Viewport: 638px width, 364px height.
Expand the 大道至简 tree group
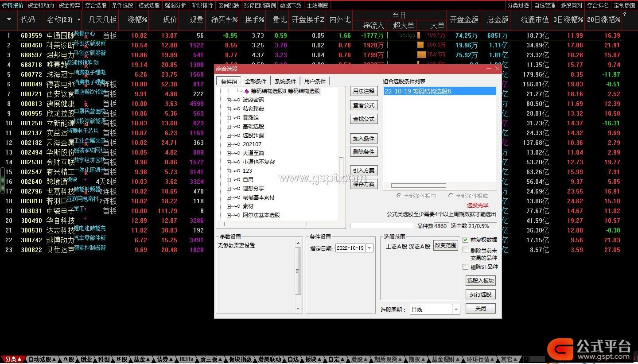[x=229, y=153]
